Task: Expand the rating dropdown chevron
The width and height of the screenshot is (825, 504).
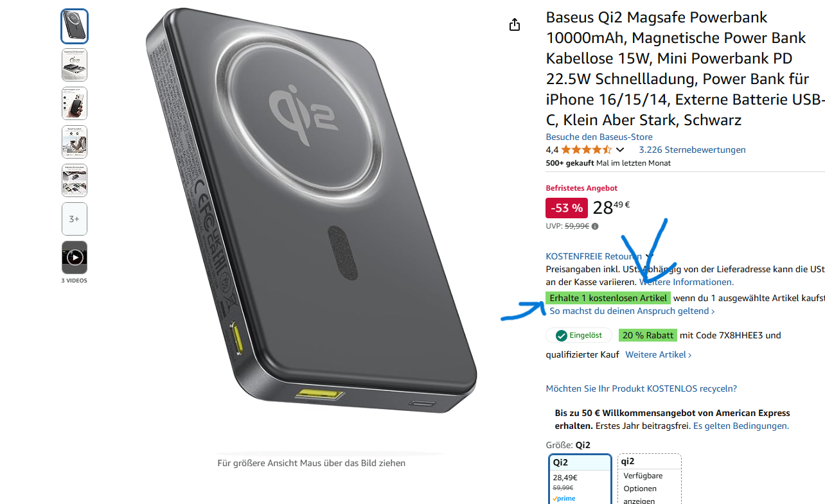Action: pyautogui.click(x=620, y=150)
